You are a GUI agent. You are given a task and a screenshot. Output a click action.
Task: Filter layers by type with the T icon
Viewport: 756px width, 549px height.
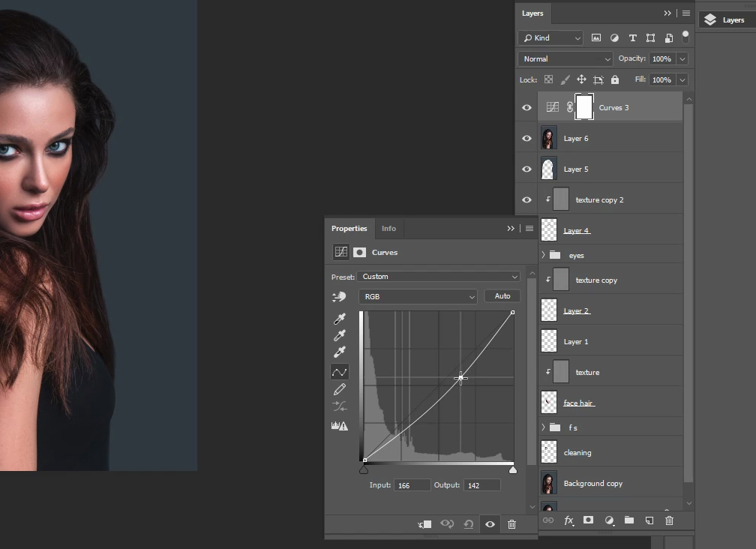(632, 37)
